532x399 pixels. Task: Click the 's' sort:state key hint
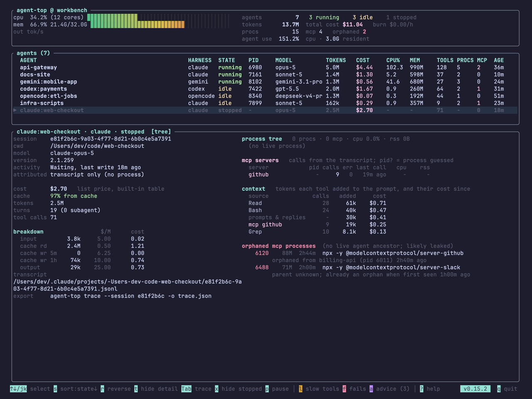pos(75,389)
